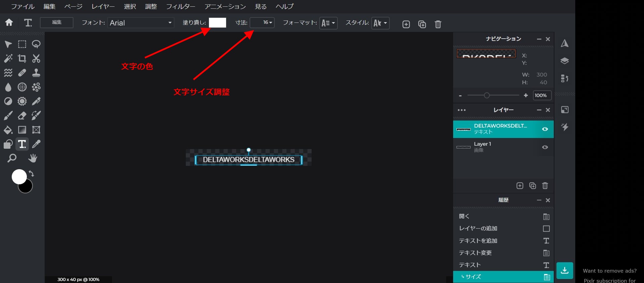Choose the Paint Bucket fill tool
This screenshot has height=283, width=644.
coord(8,130)
